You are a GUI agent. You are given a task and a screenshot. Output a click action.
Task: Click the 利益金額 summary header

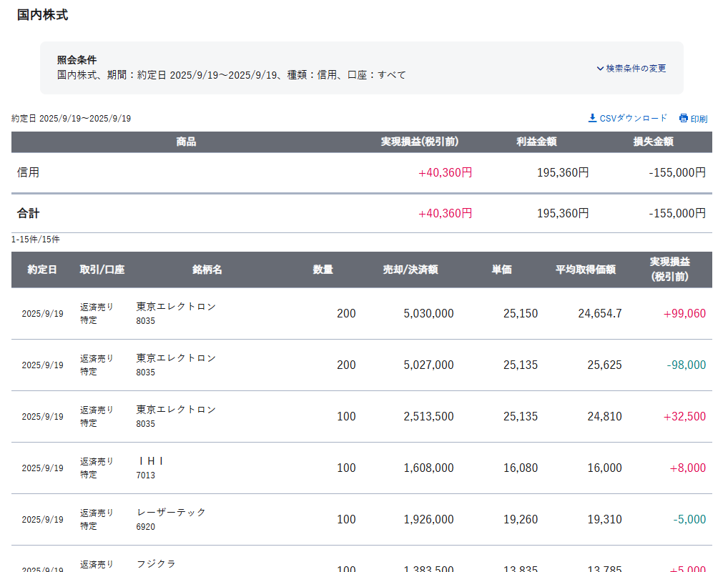536,142
